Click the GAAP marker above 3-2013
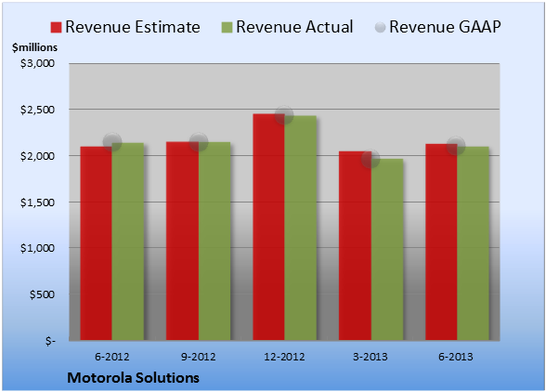 [x=370, y=159]
